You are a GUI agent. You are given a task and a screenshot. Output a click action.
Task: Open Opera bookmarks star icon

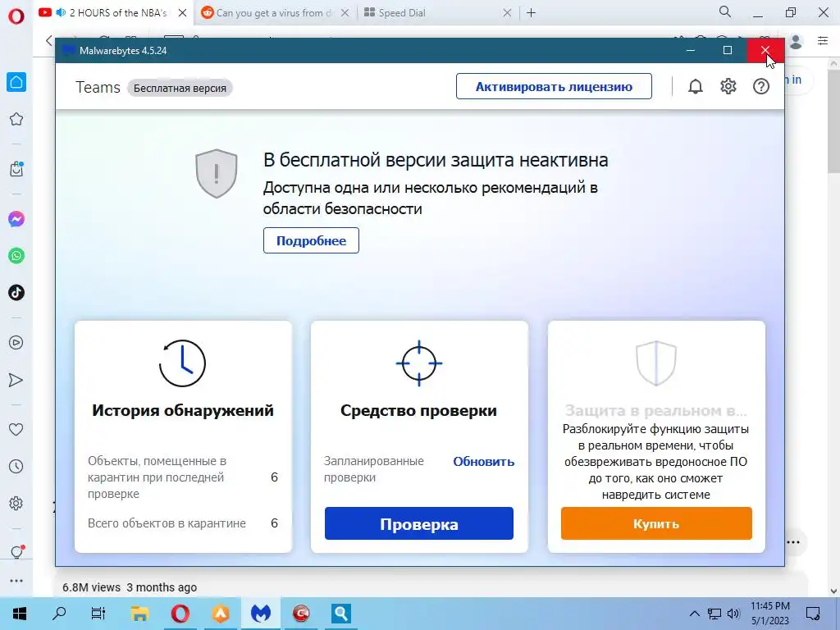(x=16, y=119)
